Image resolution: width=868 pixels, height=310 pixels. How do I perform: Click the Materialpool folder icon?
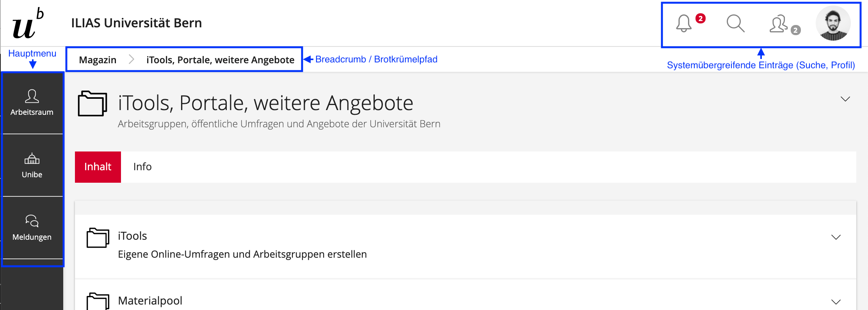98,301
